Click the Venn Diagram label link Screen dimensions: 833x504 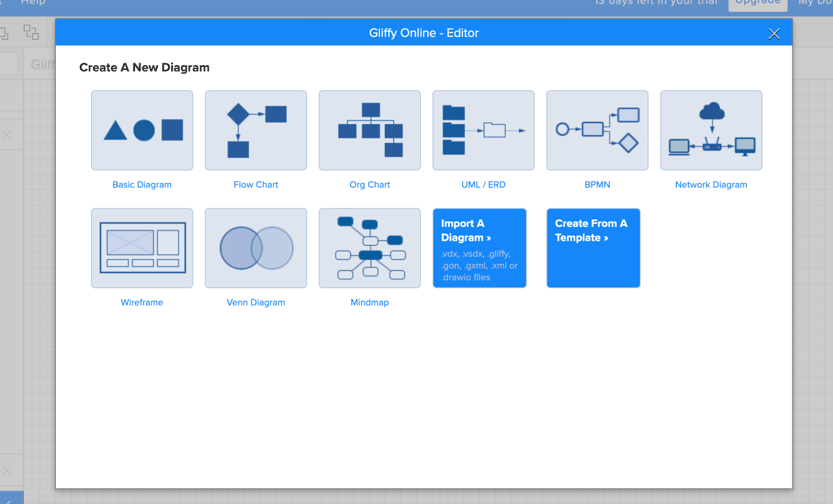[256, 303]
